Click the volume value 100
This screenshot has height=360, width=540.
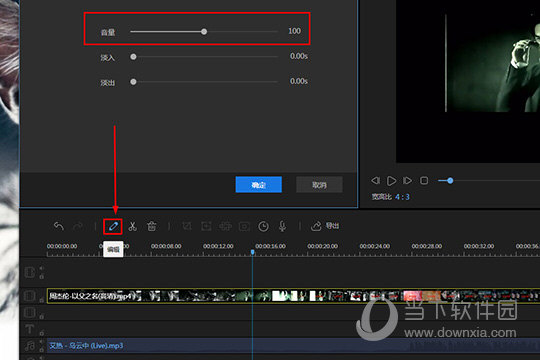click(294, 31)
